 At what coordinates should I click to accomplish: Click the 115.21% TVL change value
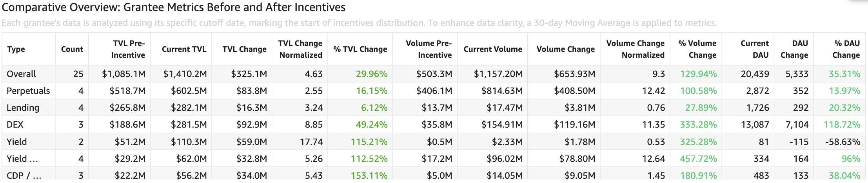point(369,142)
